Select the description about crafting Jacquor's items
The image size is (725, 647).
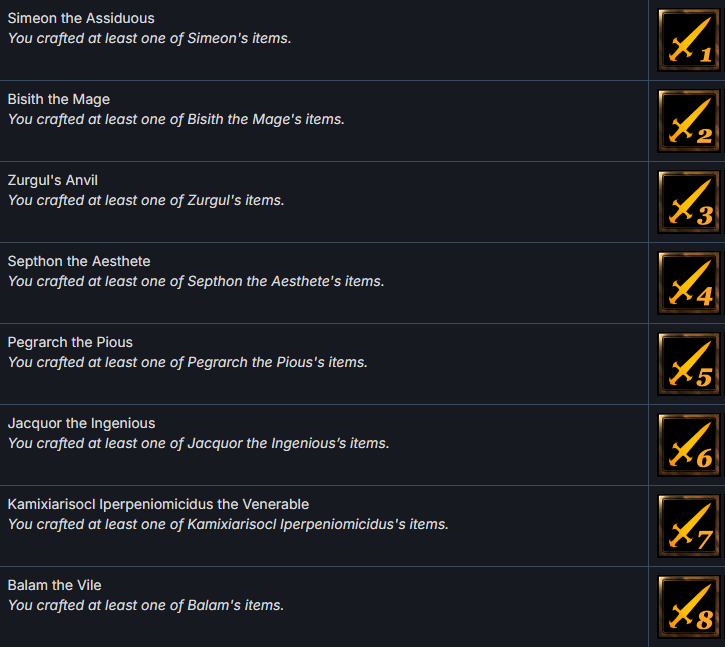[x=198, y=444]
